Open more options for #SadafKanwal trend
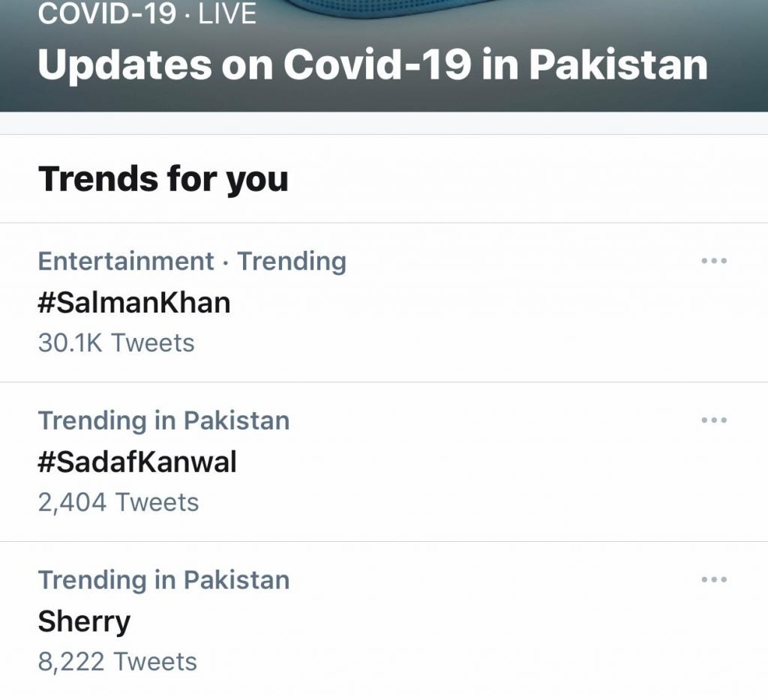Image resolution: width=768 pixels, height=700 pixels. [x=713, y=420]
